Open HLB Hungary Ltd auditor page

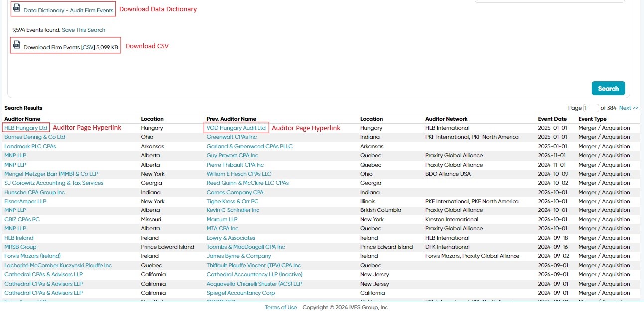click(26, 128)
